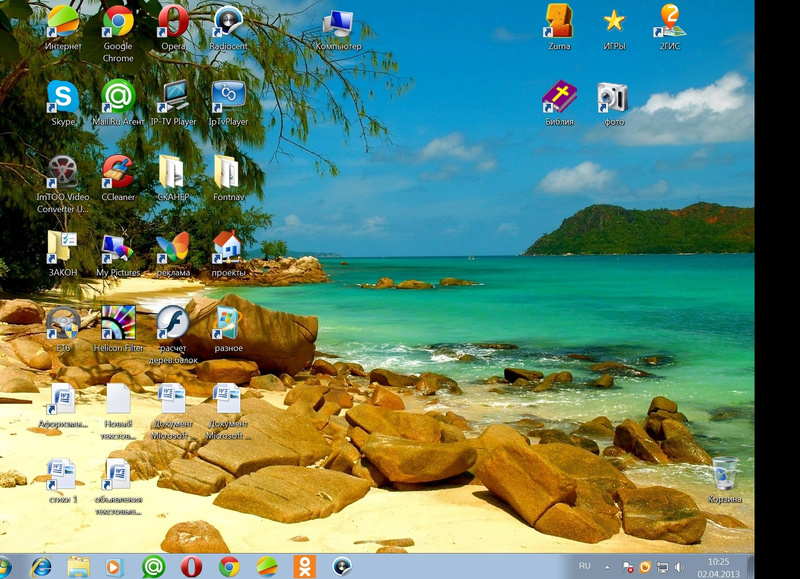Screen dimensions: 800x579
Task: Show hidden system tray icons
Action: [607, 567]
